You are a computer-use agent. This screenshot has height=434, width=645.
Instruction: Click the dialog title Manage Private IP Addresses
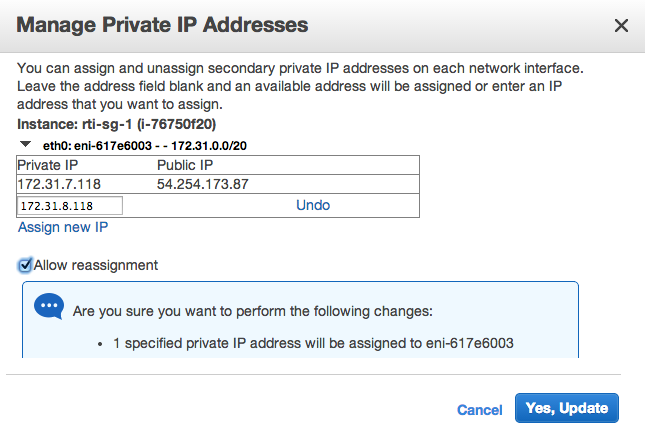162,25
